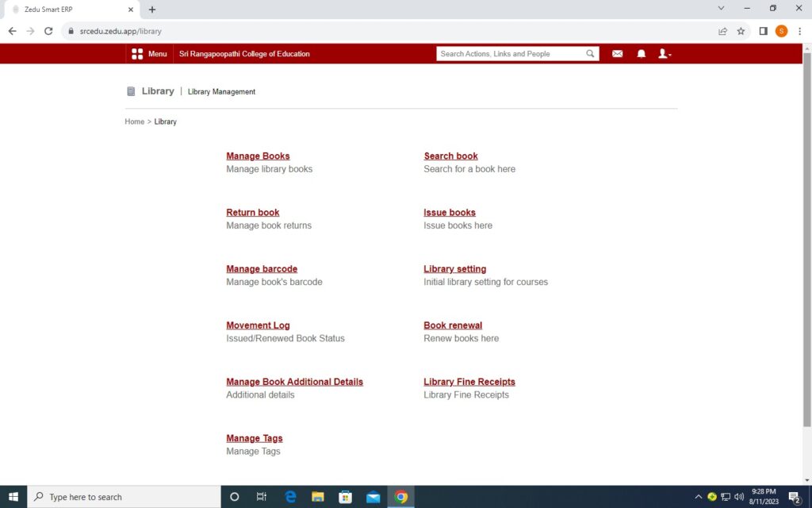The image size is (812, 508).
Task: Open the messages envelope icon
Action: 617,54
